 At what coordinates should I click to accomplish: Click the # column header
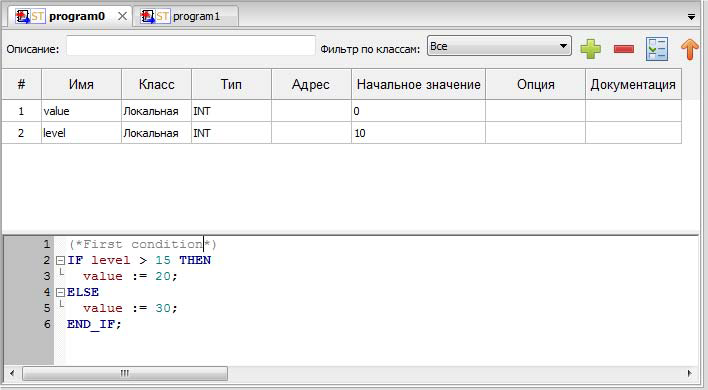point(21,84)
